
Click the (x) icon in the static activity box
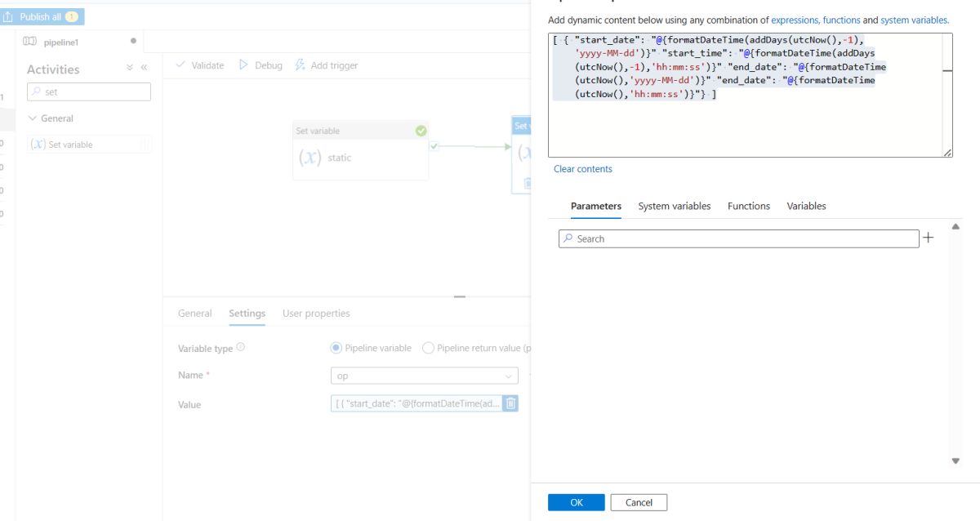click(x=310, y=158)
